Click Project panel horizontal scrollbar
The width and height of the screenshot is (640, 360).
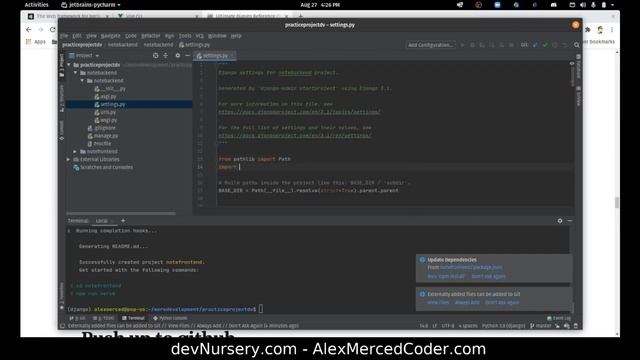tap(121, 213)
